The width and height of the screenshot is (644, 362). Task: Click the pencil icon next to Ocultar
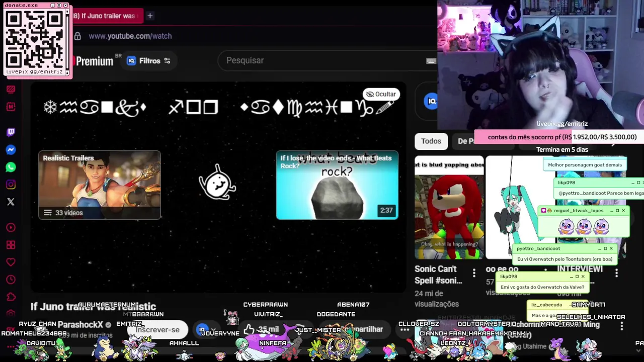(x=384, y=107)
